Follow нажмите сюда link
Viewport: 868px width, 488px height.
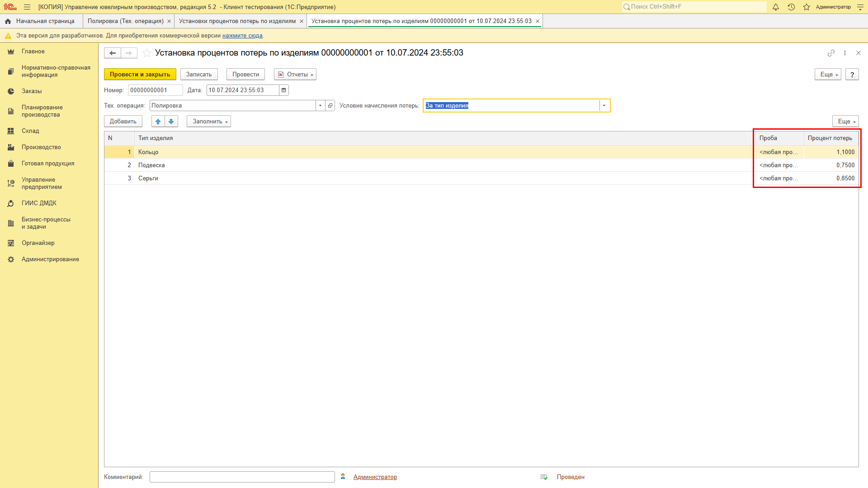(x=242, y=36)
